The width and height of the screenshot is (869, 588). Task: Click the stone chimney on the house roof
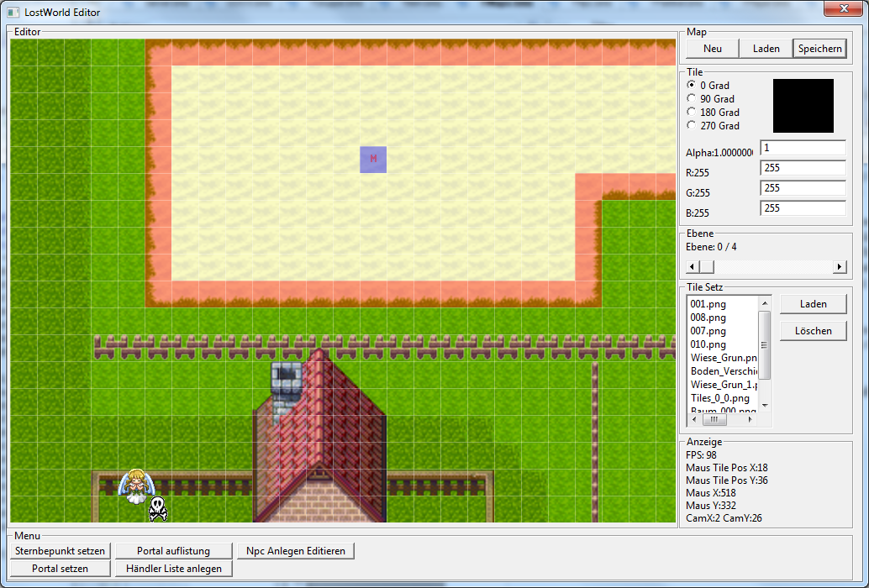pyautogui.click(x=287, y=392)
